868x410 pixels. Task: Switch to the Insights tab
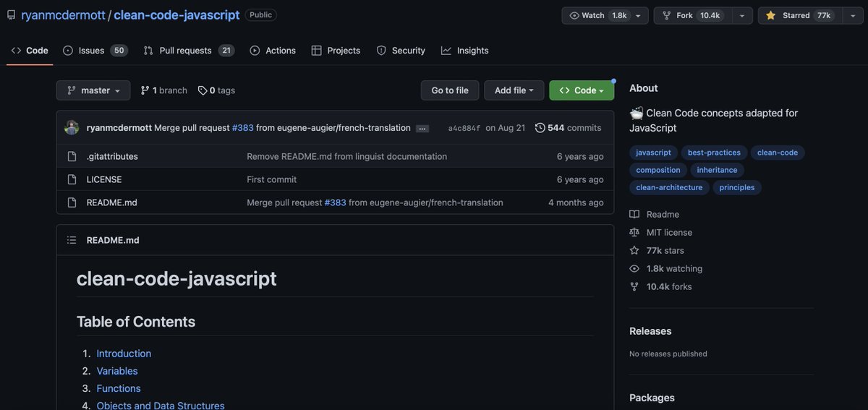(x=465, y=51)
